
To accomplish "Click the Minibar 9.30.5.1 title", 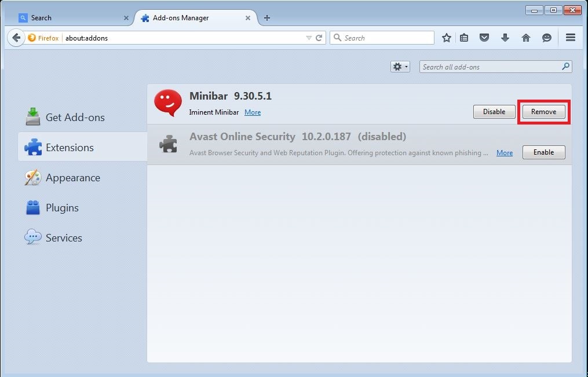I will [231, 96].
